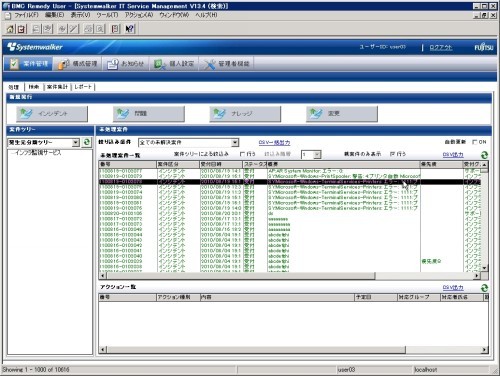Sort case list by 受付日時 column header
Screen dimensions: 500x376
[x=221, y=164]
